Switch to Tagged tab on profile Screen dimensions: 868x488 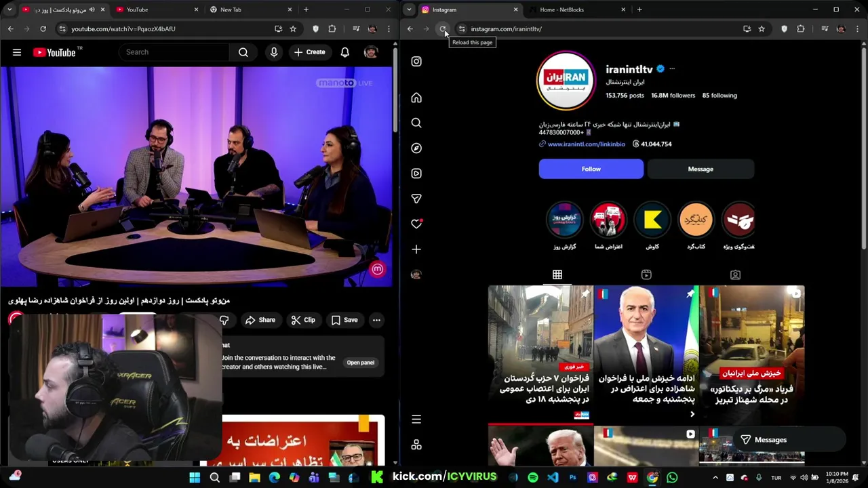[x=735, y=274]
